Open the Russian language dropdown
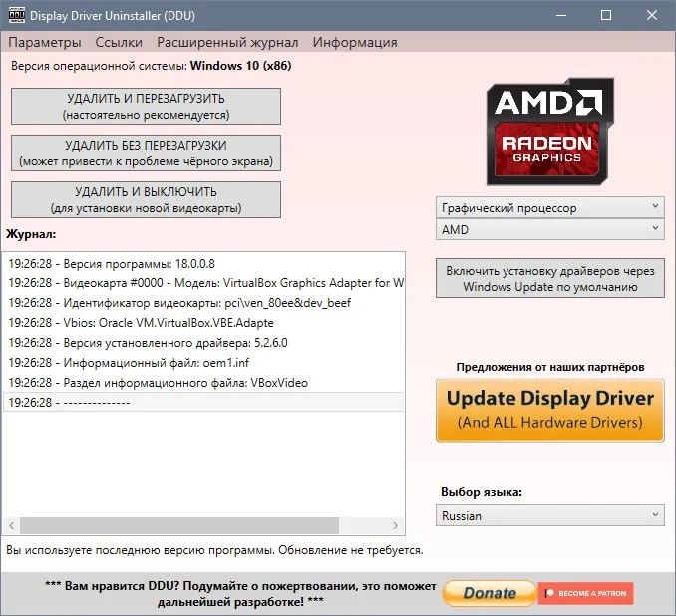The height and width of the screenshot is (616, 676). point(550,515)
